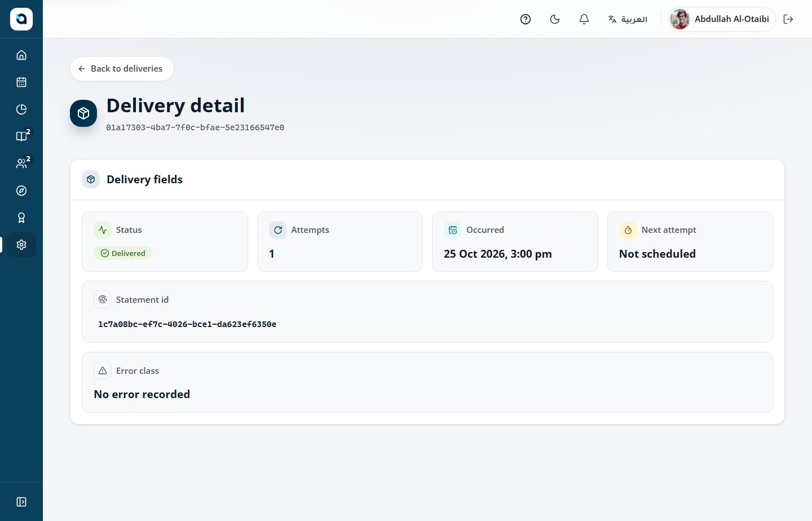
Task: Open the notifications bell
Action: point(584,19)
